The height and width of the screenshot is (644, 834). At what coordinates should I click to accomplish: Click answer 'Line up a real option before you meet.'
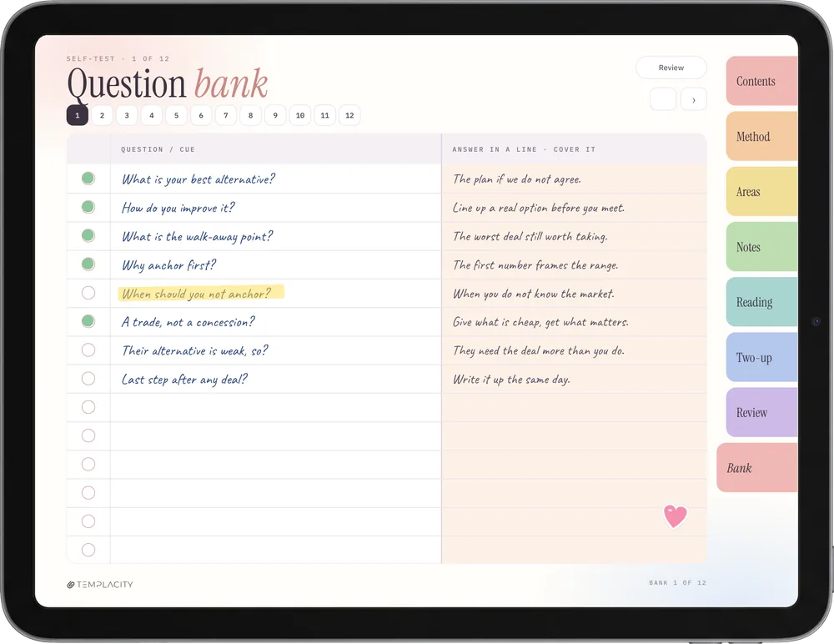click(539, 208)
